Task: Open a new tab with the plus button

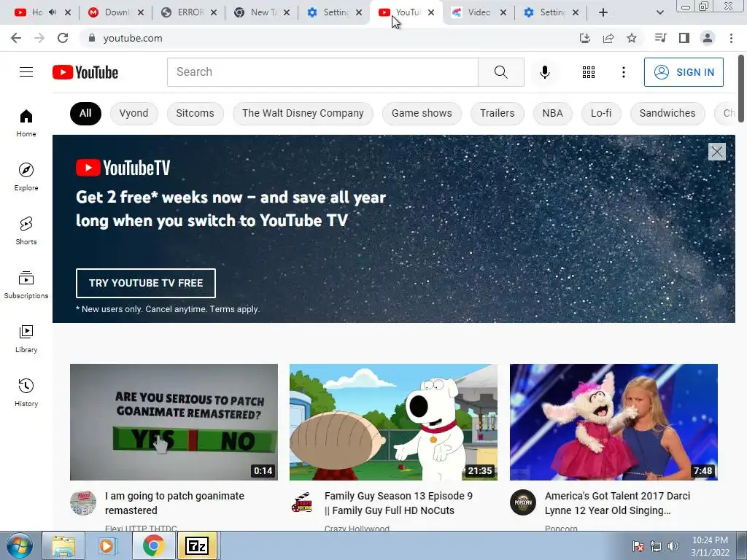Action: 603,12
